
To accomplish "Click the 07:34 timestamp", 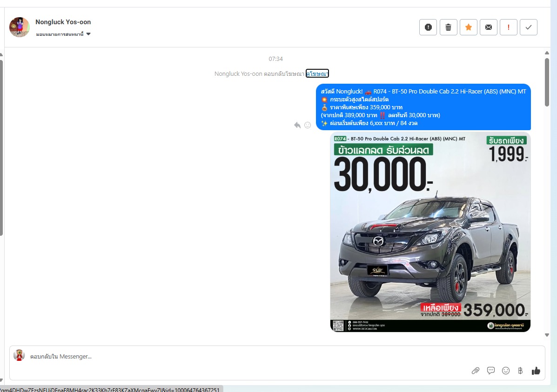I will pos(275,59).
